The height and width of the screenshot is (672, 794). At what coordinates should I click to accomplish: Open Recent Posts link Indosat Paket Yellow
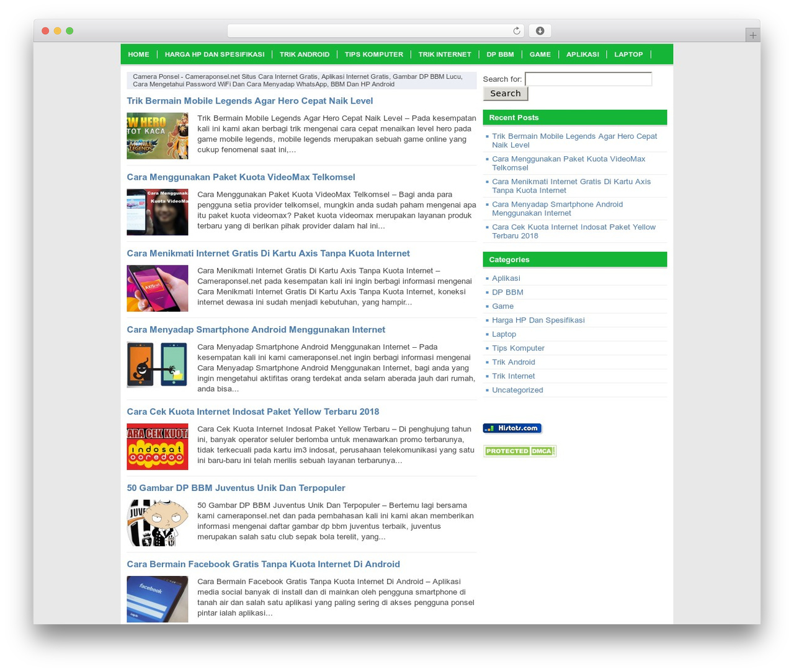574,231
